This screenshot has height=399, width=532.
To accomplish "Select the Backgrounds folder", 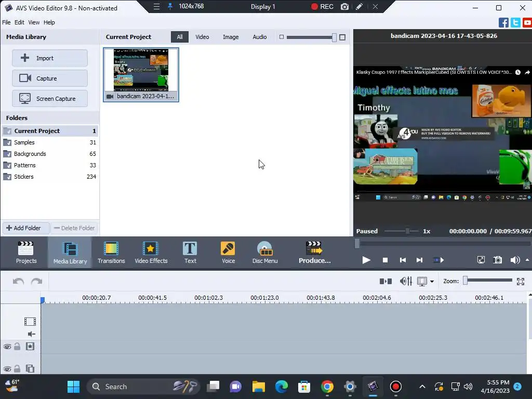I will pyautogui.click(x=50, y=154).
